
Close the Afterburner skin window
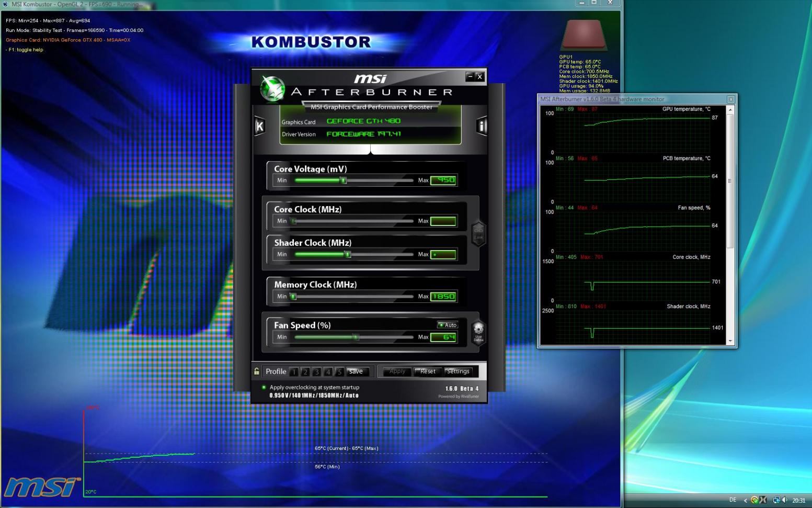pos(479,76)
